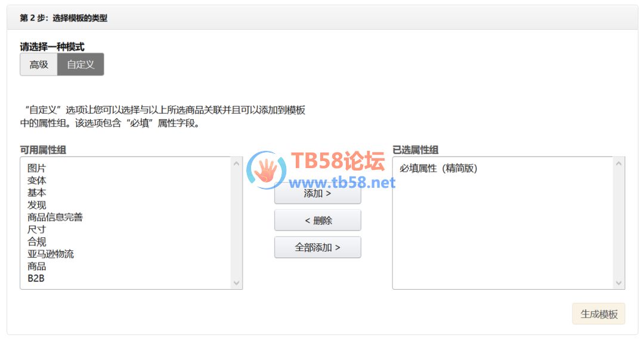
Task: Click up arrow of selected groups scrollbar
Action: point(618,163)
